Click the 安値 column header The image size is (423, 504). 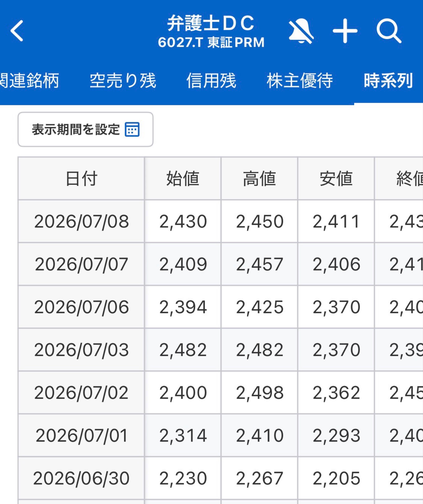336,179
